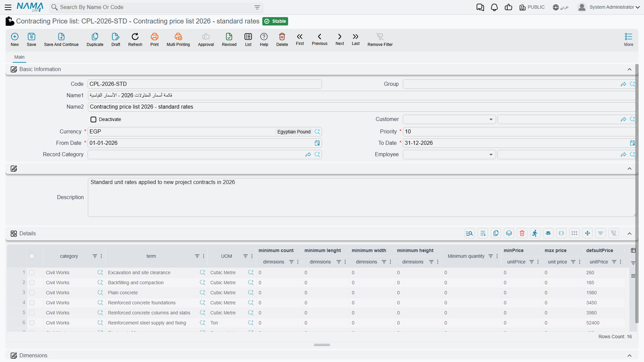The image size is (644, 362).
Task: Select the Main tab
Action: (x=19, y=57)
